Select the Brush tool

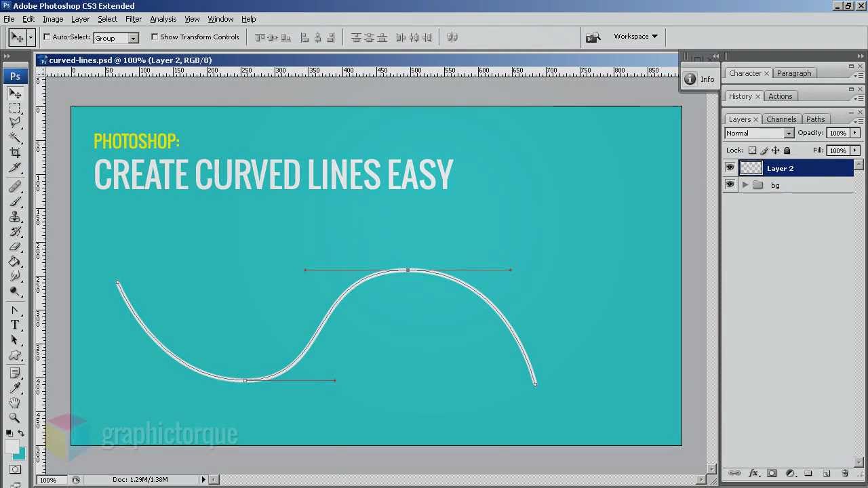point(15,202)
